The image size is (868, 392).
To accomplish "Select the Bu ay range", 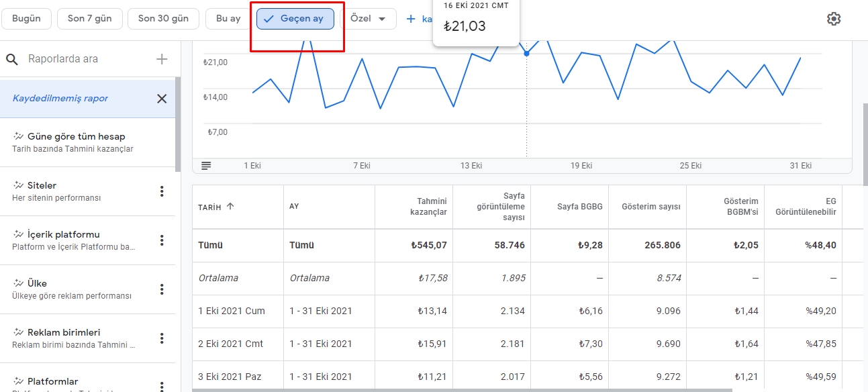I will click(x=228, y=19).
